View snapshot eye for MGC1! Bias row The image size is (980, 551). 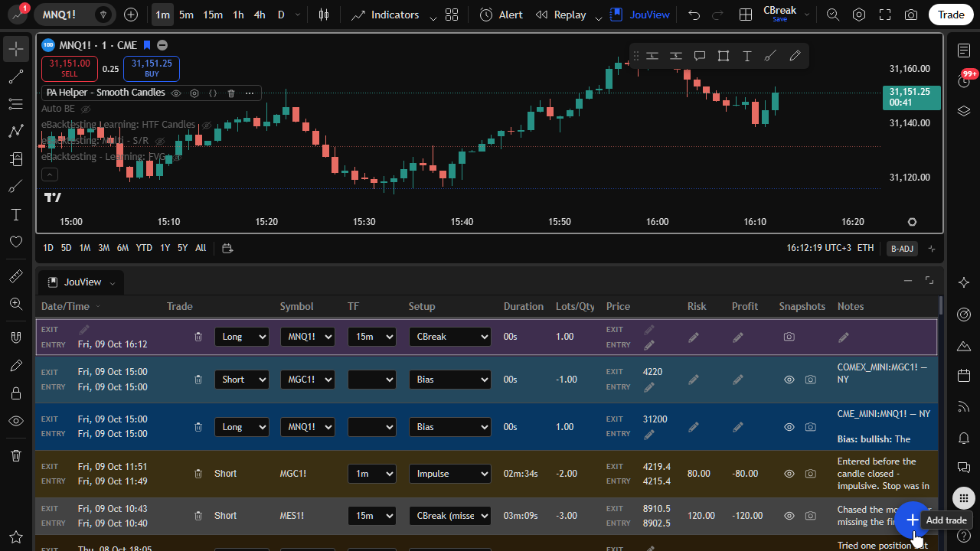point(789,380)
